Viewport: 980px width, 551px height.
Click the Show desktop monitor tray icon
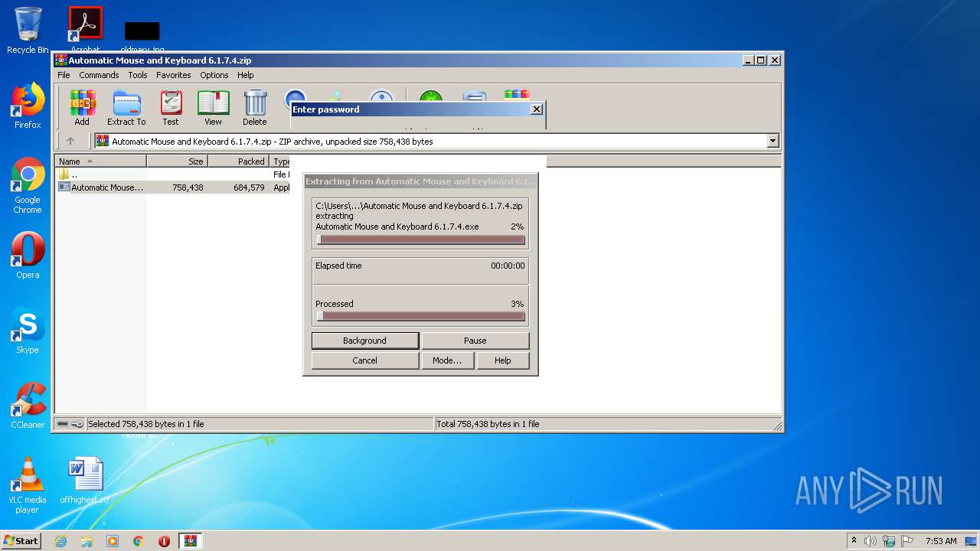click(x=972, y=541)
